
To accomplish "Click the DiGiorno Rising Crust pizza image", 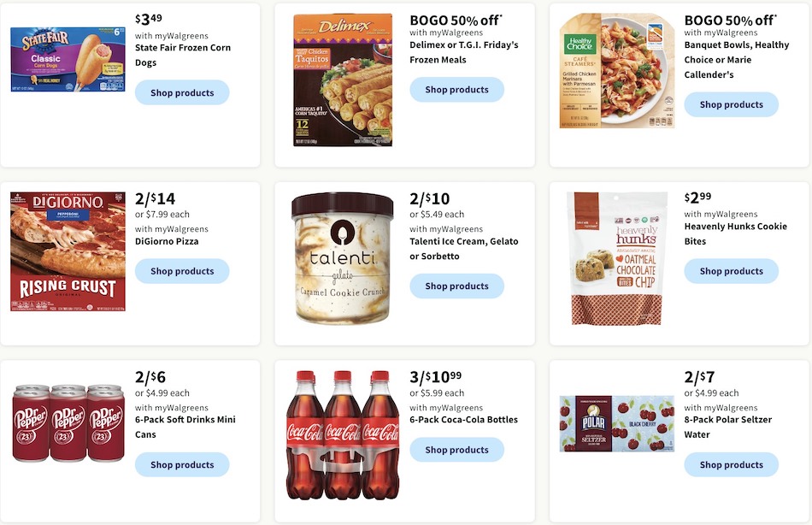I will (67, 251).
